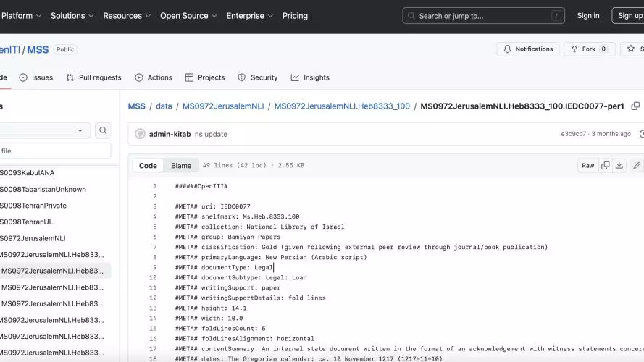The width and height of the screenshot is (644, 362).
Task: Open the S0093KabulANA folder
Action: pyautogui.click(x=27, y=173)
